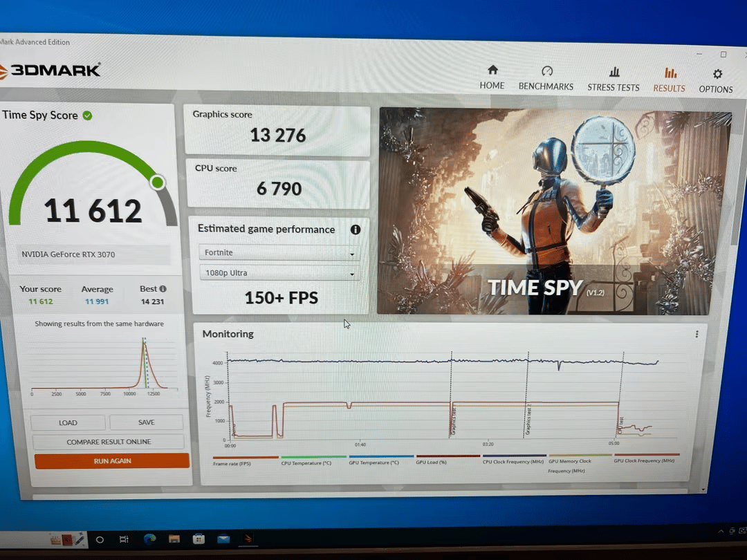Expand the Fortnite game dropdown

[279, 253]
